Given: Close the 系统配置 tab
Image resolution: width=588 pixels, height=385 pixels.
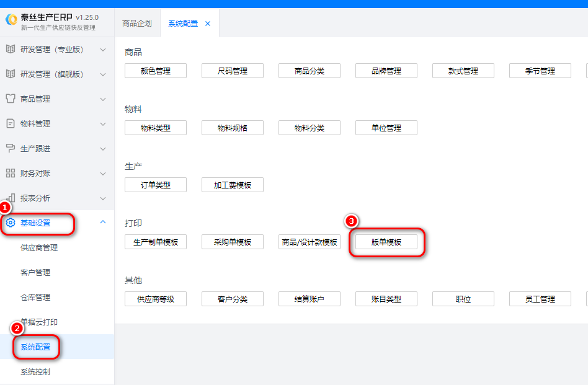Looking at the screenshot, I should (x=208, y=24).
